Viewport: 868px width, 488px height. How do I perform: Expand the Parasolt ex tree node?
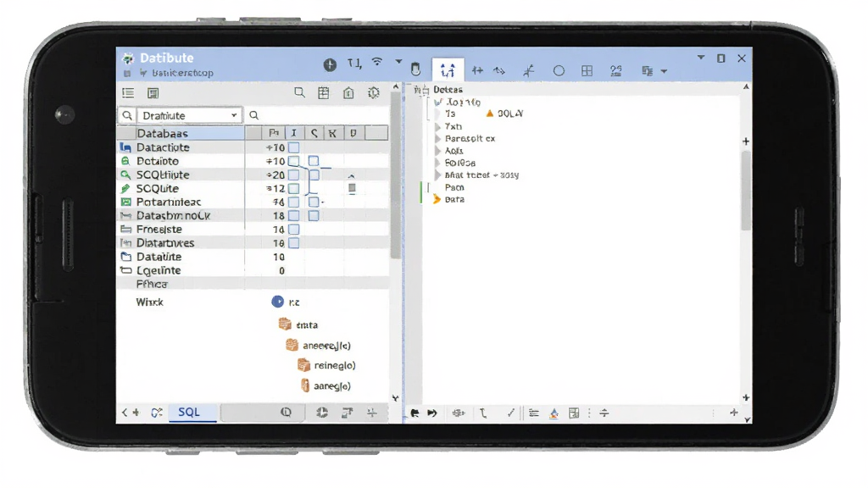click(438, 138)
